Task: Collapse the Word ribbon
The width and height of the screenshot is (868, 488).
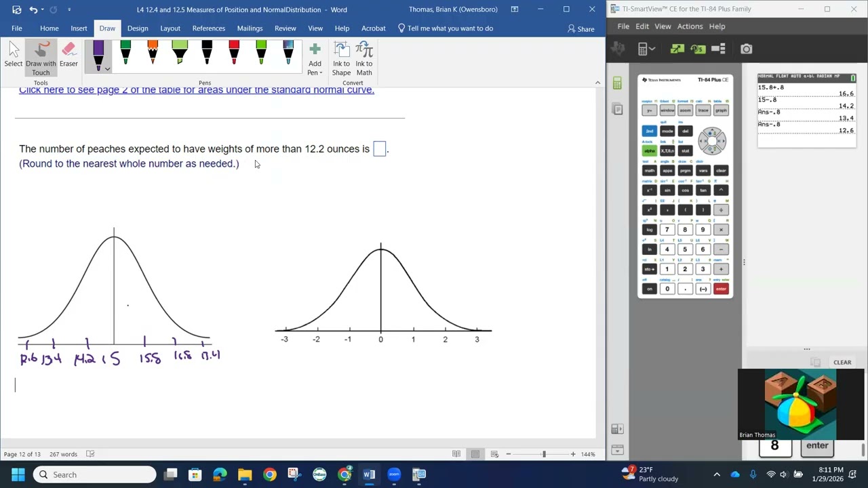Action: coord(597,83)
